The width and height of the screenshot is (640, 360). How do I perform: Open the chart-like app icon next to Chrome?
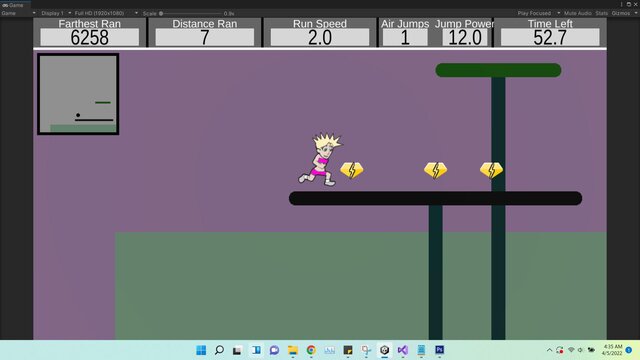tap(329, 350)
